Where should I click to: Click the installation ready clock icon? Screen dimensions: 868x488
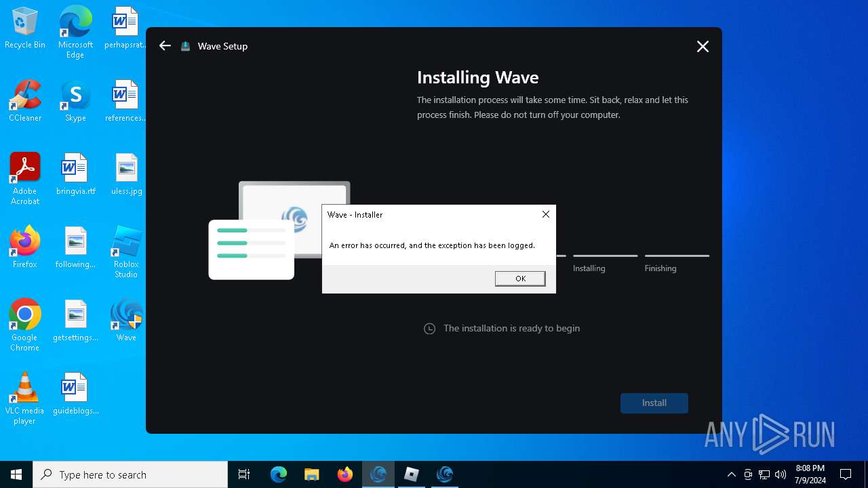[429, 329]
